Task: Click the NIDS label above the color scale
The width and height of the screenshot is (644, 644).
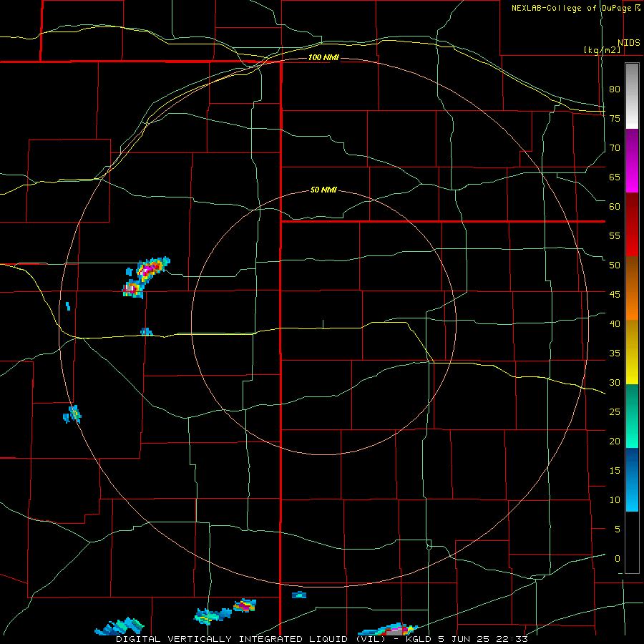Action: [x=628, y=43]
